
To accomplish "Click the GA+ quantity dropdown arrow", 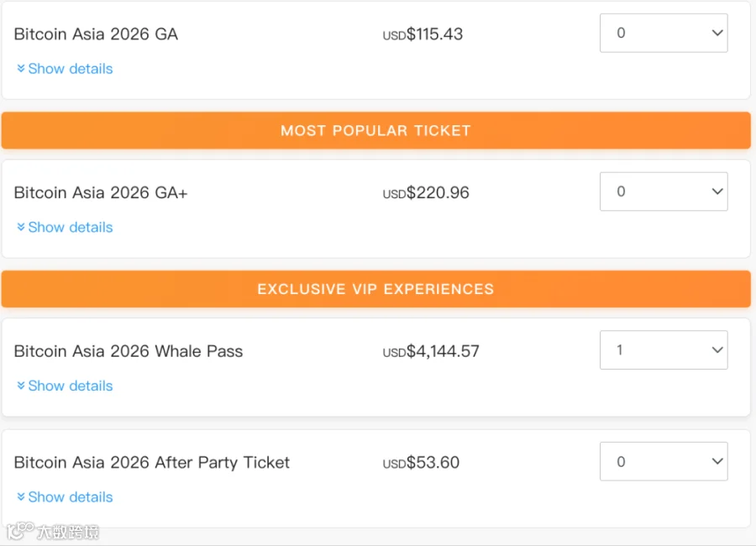I will click(717, 192).
